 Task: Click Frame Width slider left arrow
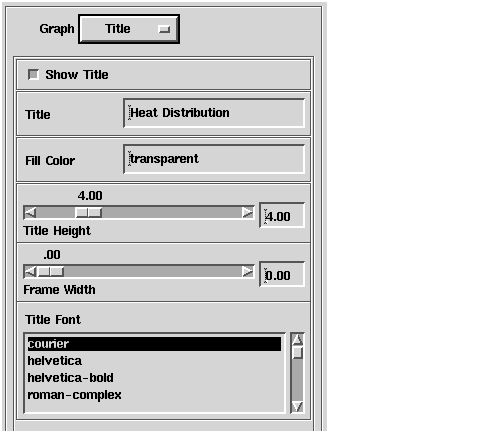30,271
